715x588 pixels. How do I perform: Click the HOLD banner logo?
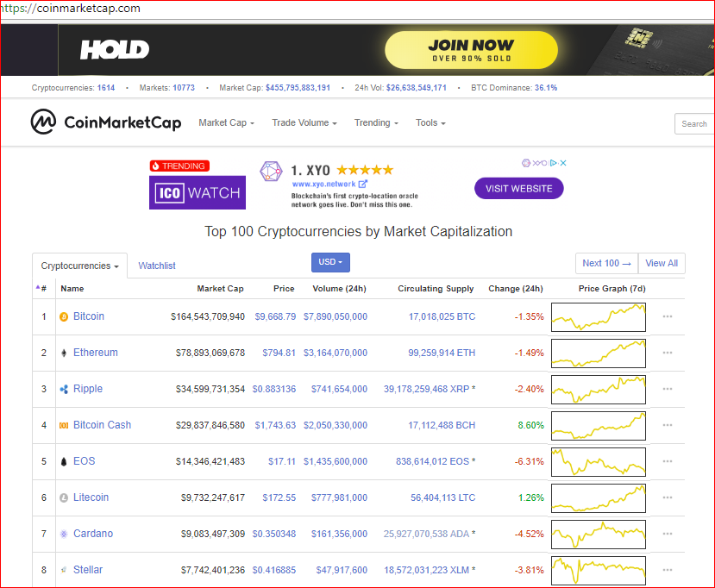(115, 50)
